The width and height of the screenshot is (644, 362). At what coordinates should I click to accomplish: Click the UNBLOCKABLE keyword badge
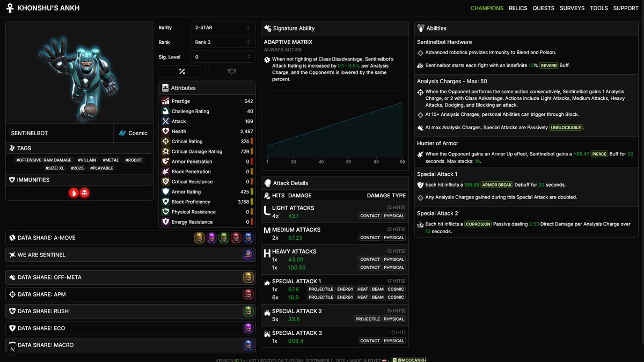[x=566, y=128]
